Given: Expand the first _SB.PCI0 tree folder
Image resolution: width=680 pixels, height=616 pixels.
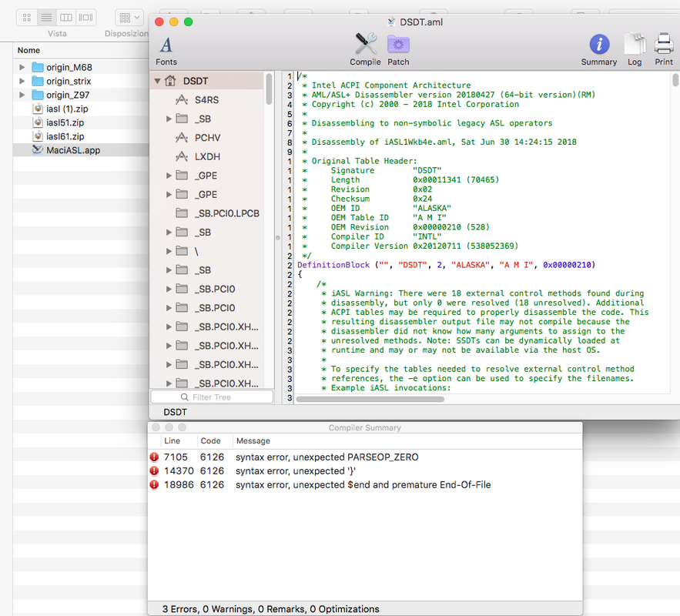Looking at the screenshot, I should (169, 290).
